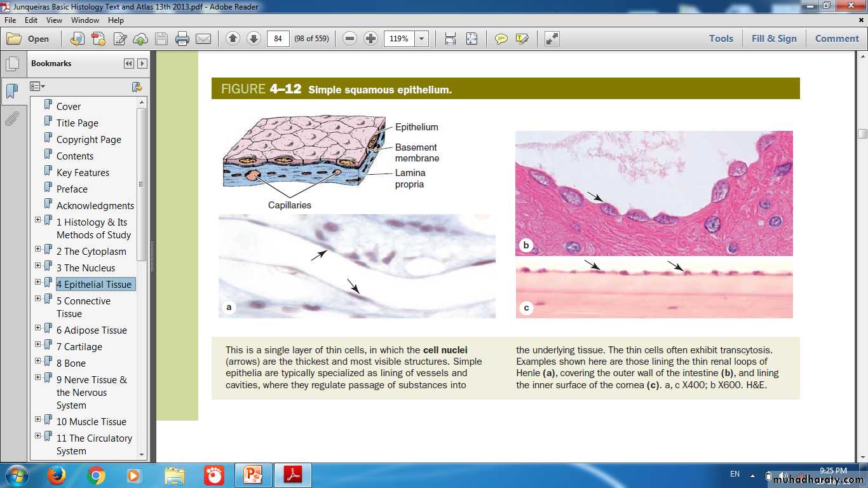Add a sticky note comment

pyautogui.click(x=501, y=39)
